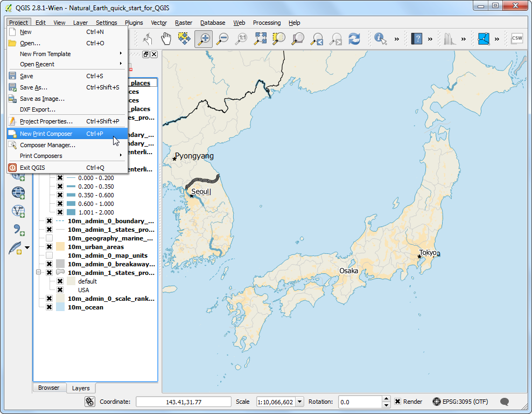Activate the Zoom In tool
Viewport: 532px width, 414px height.
point(204,39)
